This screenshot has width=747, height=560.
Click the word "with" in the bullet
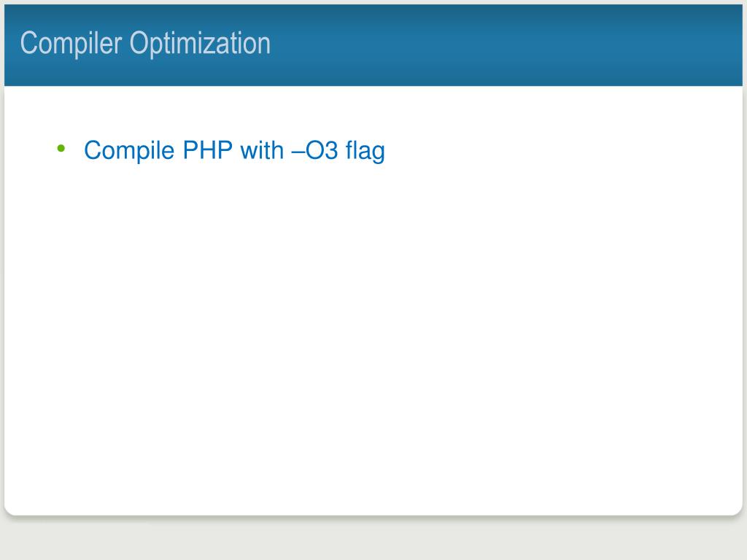tap(262, 150)
